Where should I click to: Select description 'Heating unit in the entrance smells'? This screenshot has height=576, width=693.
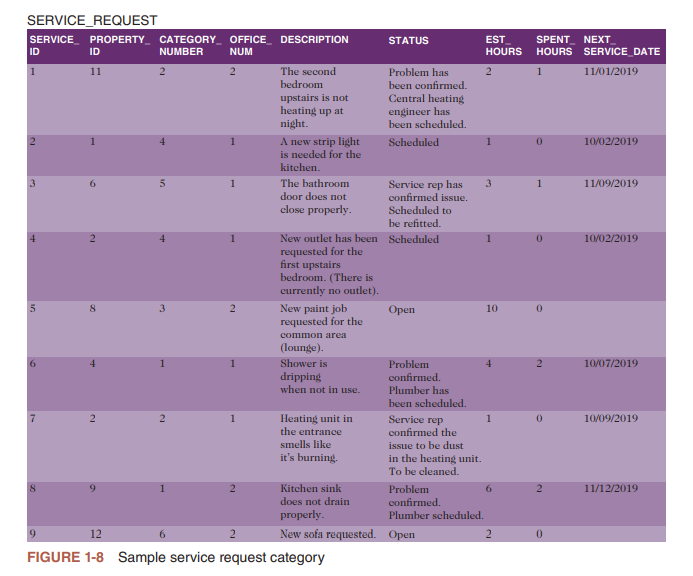(x=316, y=438)
